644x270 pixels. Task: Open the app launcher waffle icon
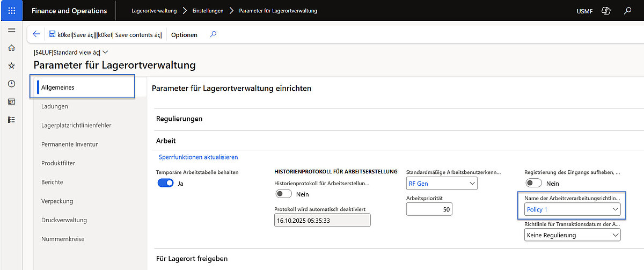click(12, 11)
